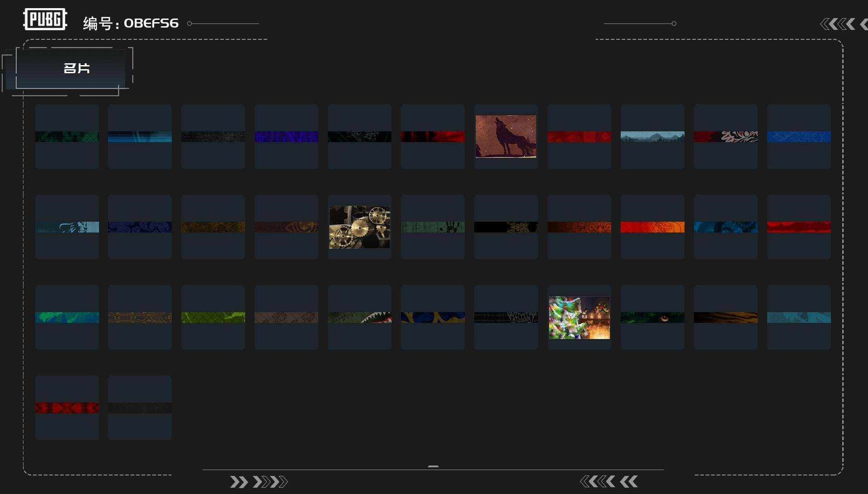Click the bottom left-pointing chevron arrows

point(609,482)
